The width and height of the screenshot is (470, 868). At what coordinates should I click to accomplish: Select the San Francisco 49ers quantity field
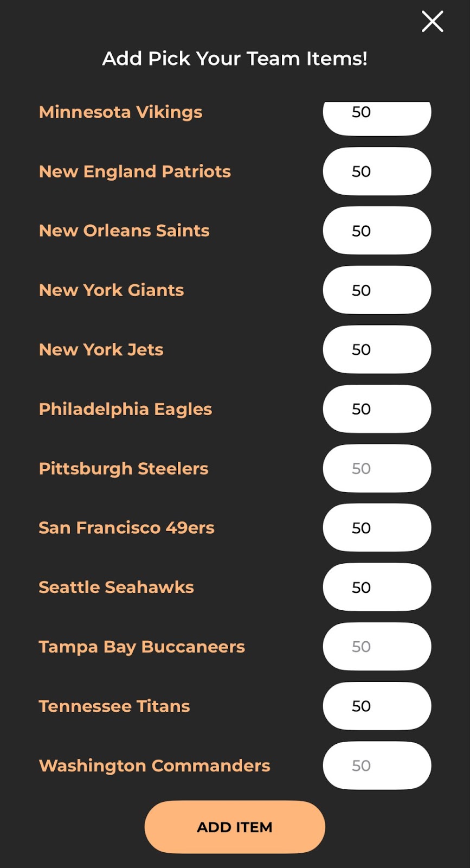(x=377, y=528)
